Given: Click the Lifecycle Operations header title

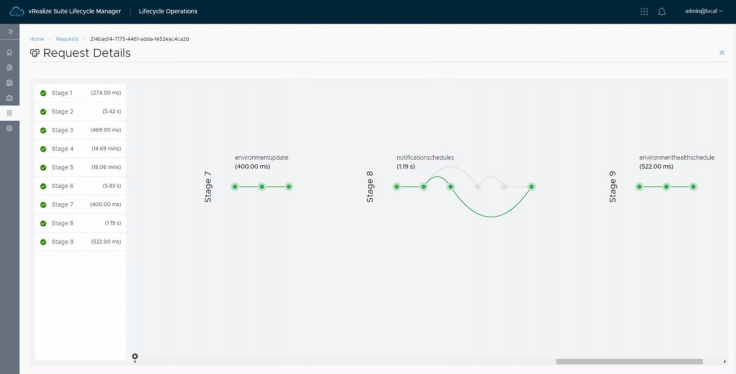Looking at the screenshot, I should click(168, 11).
